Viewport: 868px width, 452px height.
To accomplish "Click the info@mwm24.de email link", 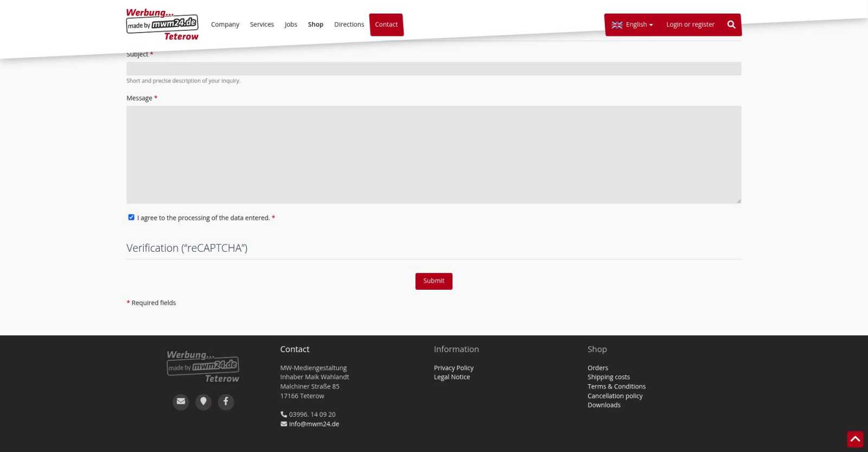I will [314, 424].
